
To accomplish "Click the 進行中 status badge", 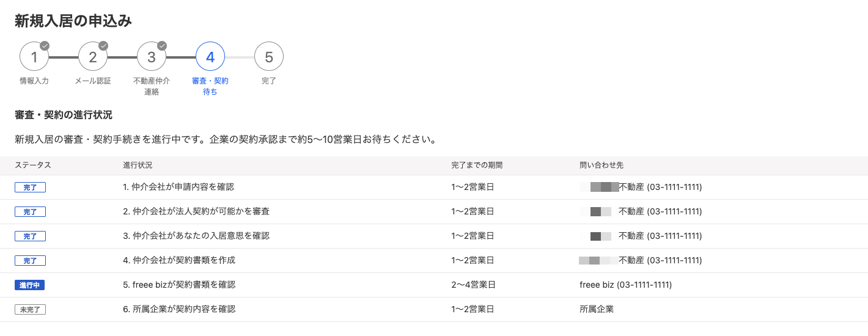I will coord(30,285).
